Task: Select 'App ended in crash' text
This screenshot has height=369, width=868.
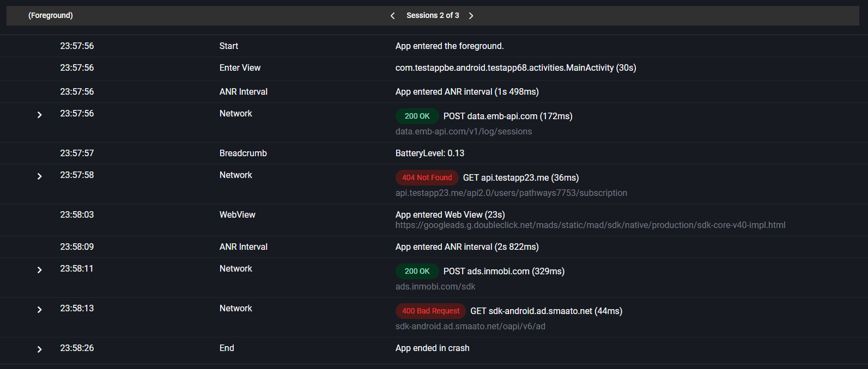Action: (x=433, y=348)
